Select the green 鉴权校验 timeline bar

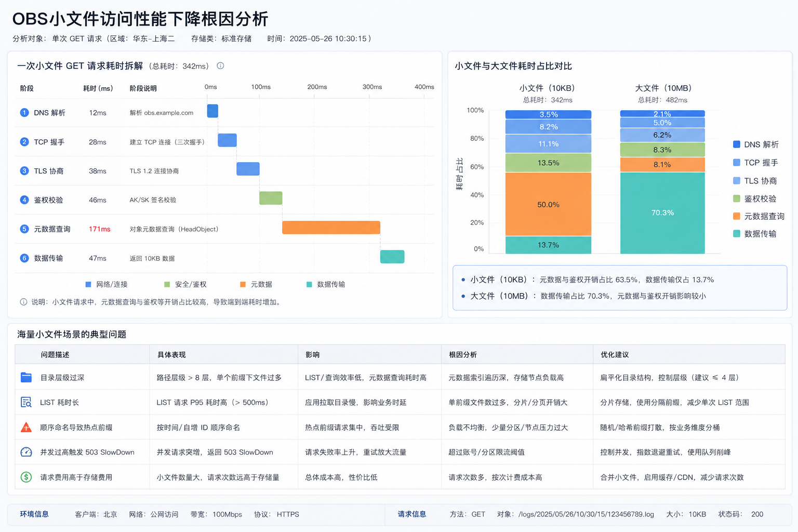tap(271, 198)
